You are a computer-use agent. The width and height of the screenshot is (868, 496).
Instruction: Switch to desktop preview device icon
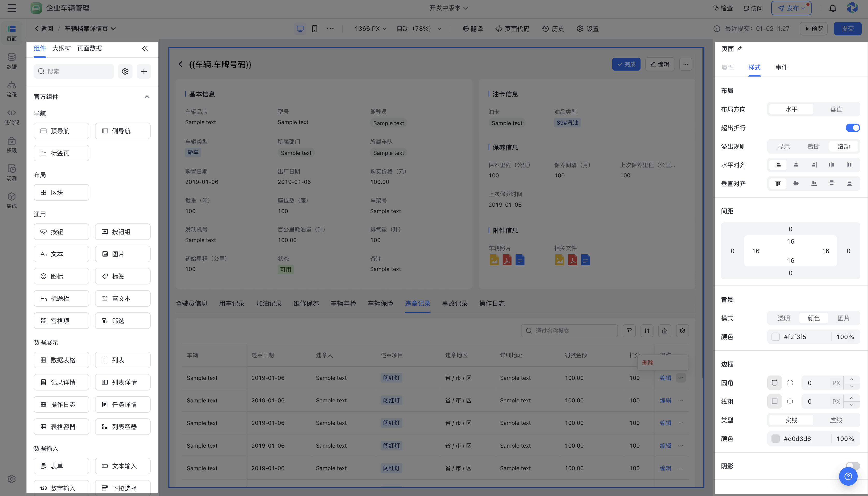[x=300, y=29]
